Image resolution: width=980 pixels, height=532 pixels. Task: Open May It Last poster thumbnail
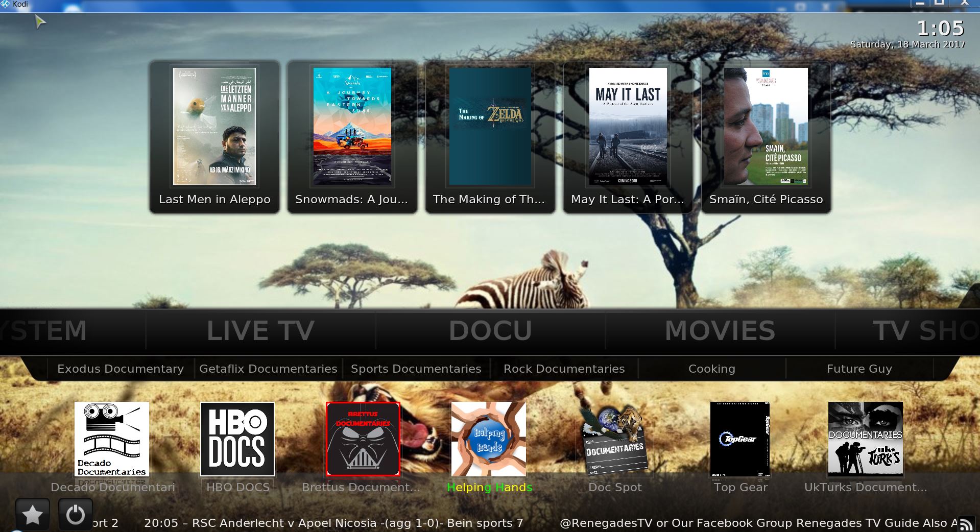628,127
